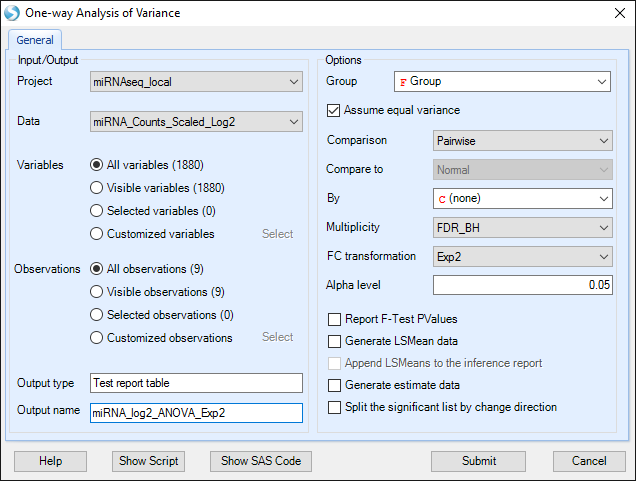
Task: Open the Group factor dropdown
Action: 502,82
